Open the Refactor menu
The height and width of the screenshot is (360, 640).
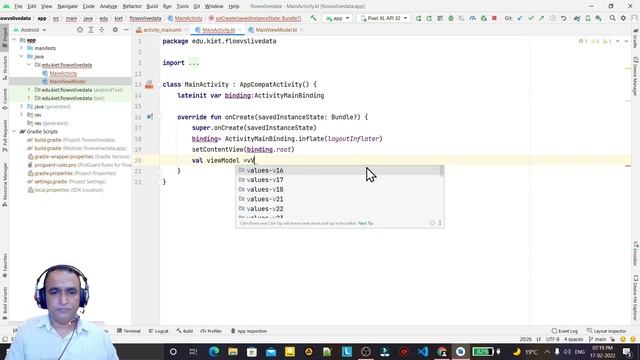pyautogui.click(x=132, y=7)
